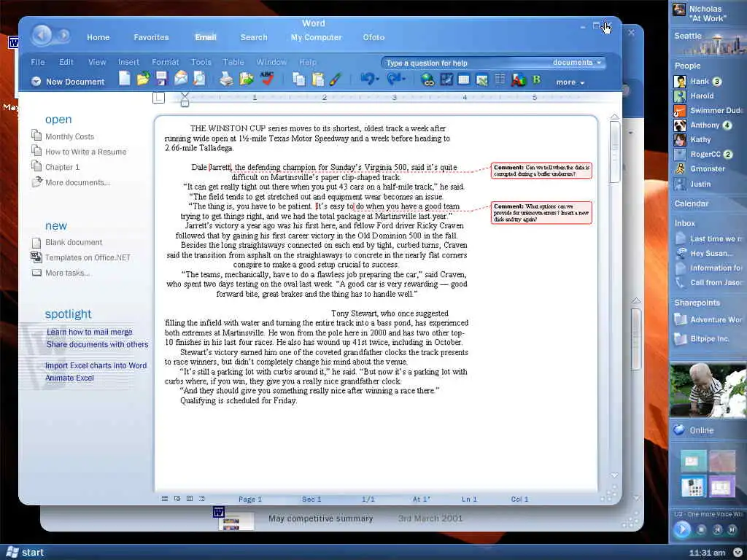
Task: Click the blank new page toolbar icon
Action: point(124,79)
